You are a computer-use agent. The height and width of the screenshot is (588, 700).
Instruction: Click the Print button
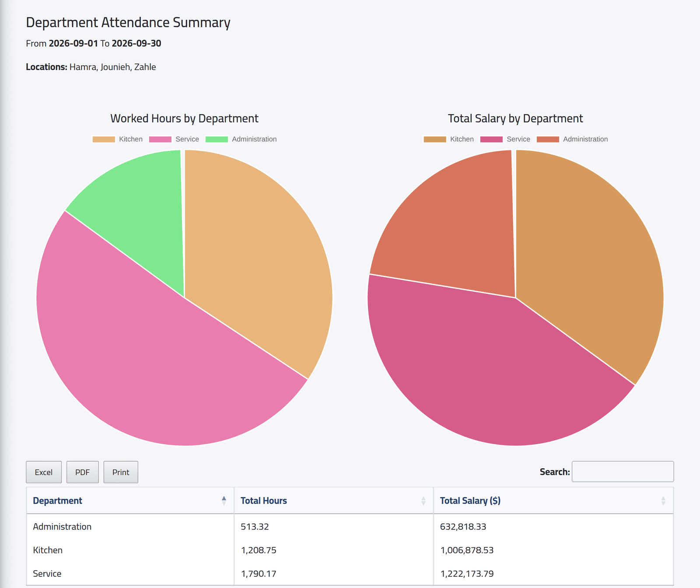(x=121, y=472)
